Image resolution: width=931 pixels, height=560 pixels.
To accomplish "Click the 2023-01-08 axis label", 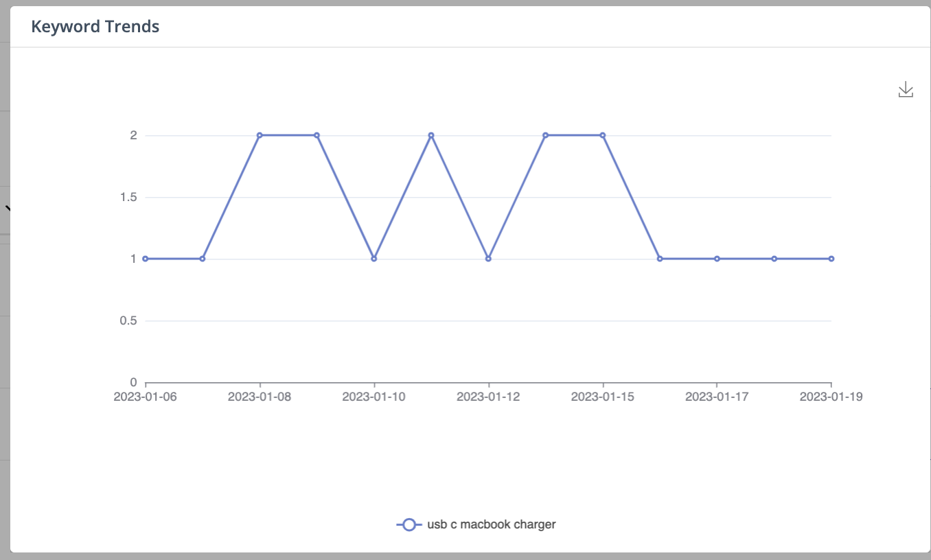I will 260,397.
